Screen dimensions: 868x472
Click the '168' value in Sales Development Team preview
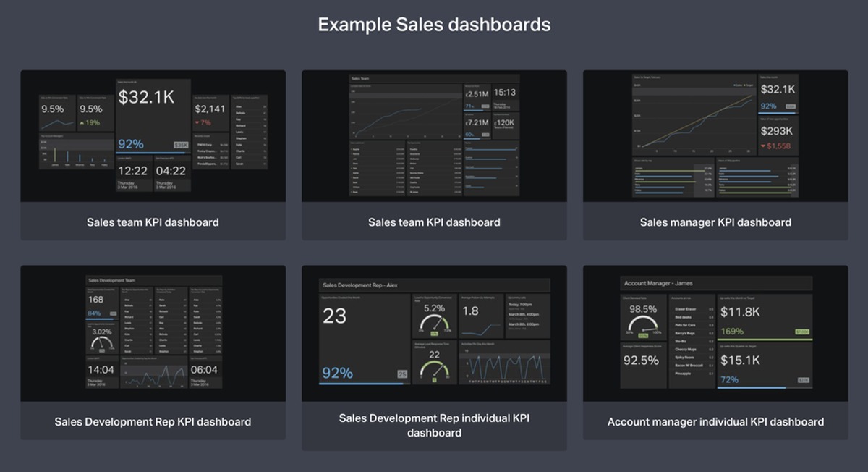point(95,299)
